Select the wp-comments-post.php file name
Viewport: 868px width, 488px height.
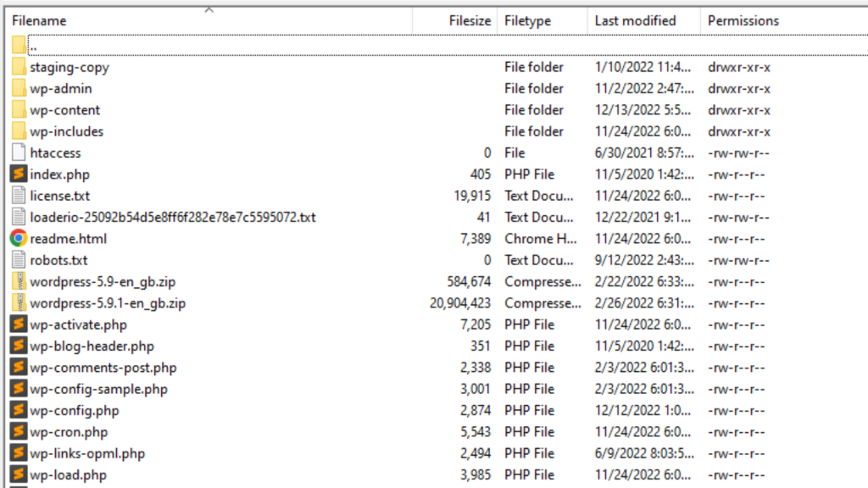(103, 368)
